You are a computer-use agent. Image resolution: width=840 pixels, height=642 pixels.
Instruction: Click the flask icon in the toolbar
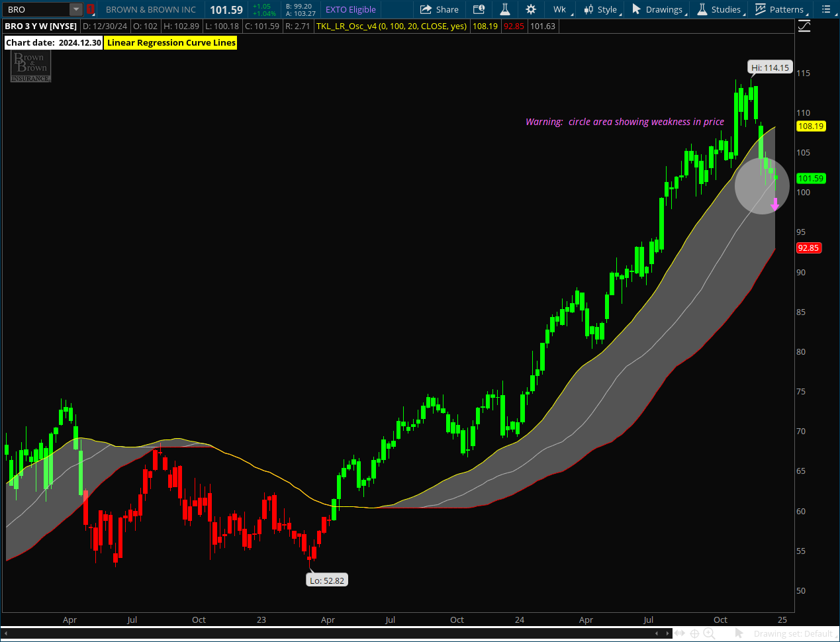(x=505, y=9)
